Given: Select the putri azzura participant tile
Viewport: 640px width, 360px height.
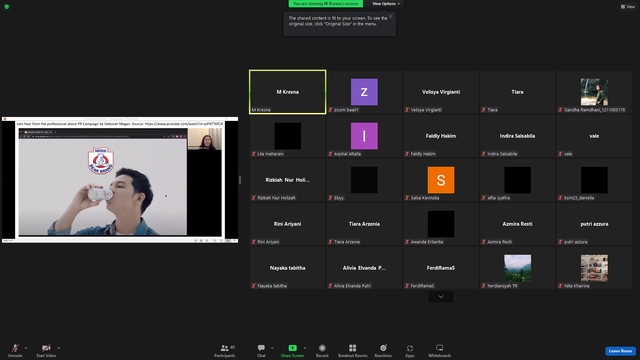Looking at the screenshot, I should coord(594,224).
